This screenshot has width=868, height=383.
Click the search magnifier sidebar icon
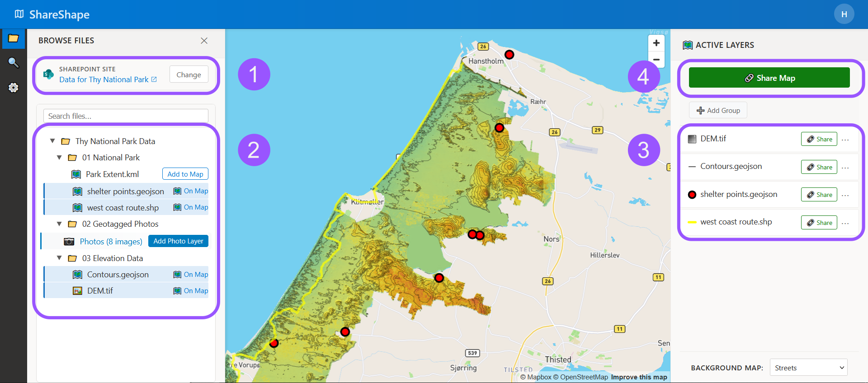(14, 63)
